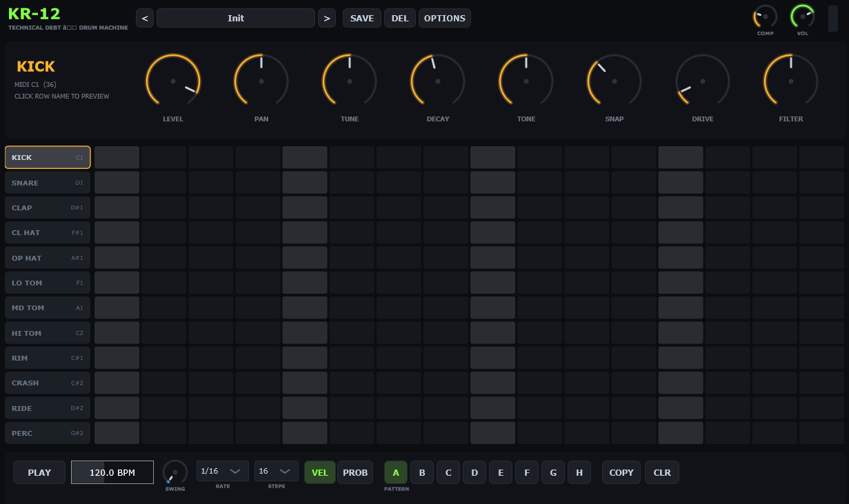Go to previous preset with < arrow
Viewport: 849px width, 504px height.
click(144, 18)
